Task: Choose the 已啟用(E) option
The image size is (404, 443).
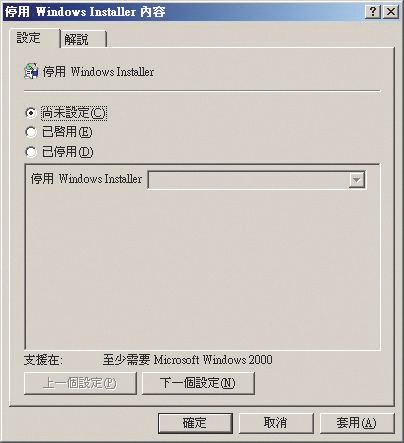Action: point(31,133)
